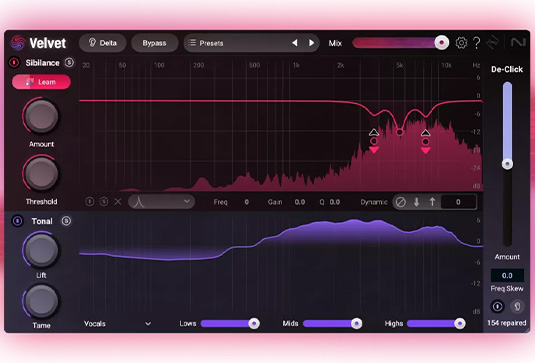Screen dimensions: 535x363
Task: Click the Lift knob
Action: 41,250
